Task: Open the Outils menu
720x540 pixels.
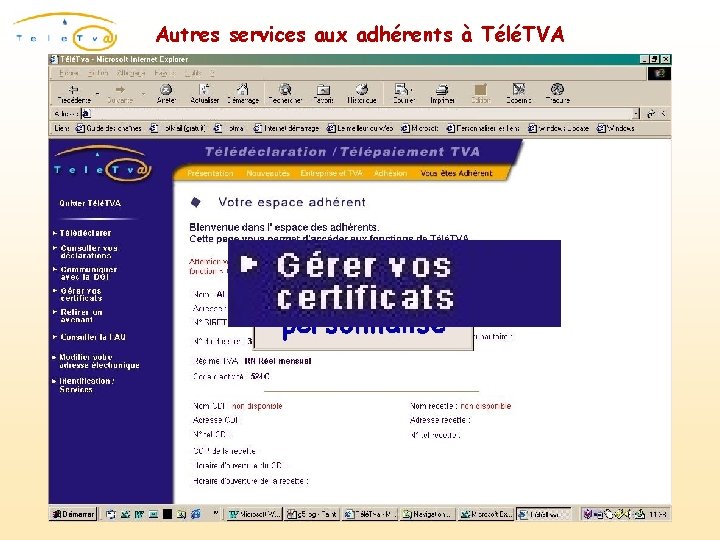Action: (193, 73)
